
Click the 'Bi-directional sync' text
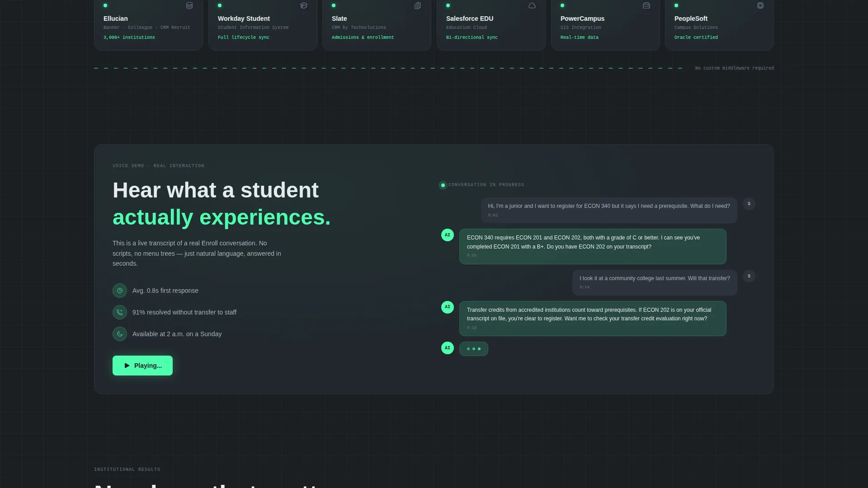[472, 38]
